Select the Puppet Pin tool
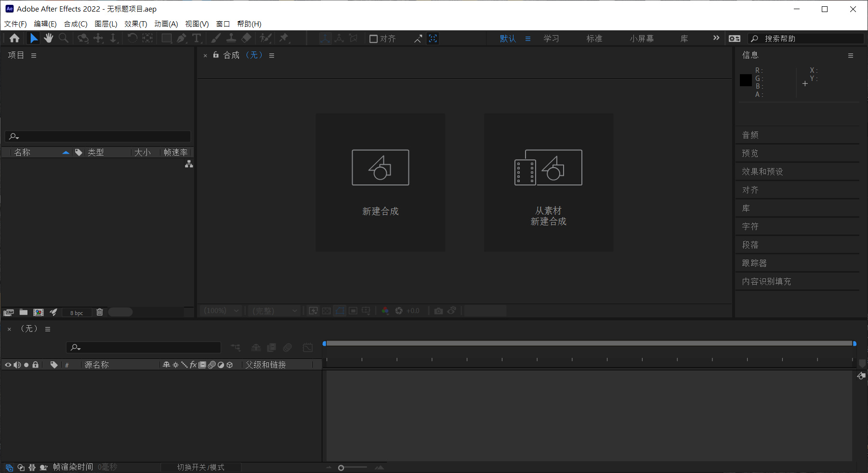 [284, 38]
